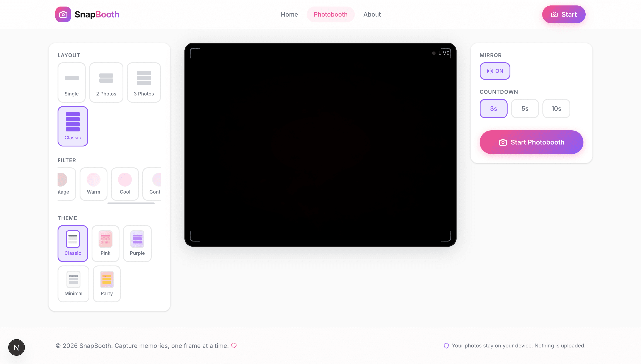The image size is (641, 364).
Task: Choose the 3 Photos layout
Action: (x=144, y=82)
